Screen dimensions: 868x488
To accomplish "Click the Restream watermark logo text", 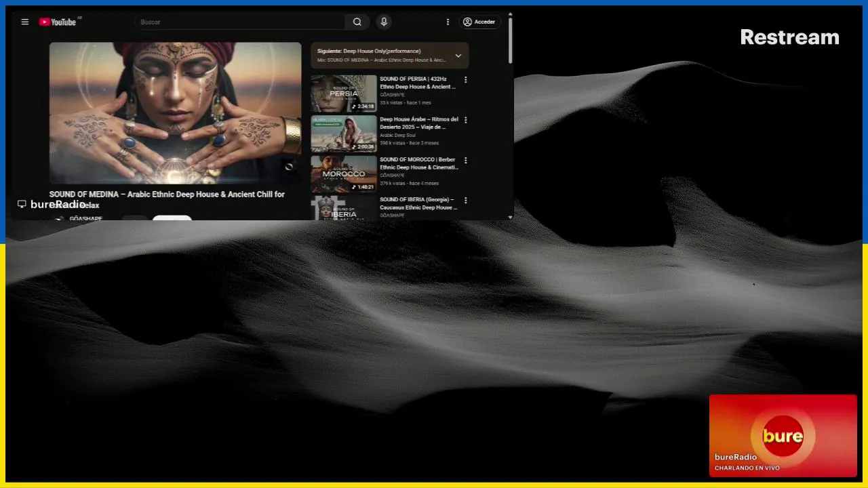I will click(x=789, y=37).
